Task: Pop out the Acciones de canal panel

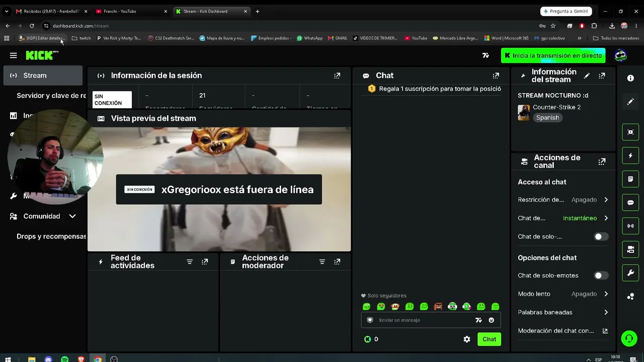Action: click(602, 161)
